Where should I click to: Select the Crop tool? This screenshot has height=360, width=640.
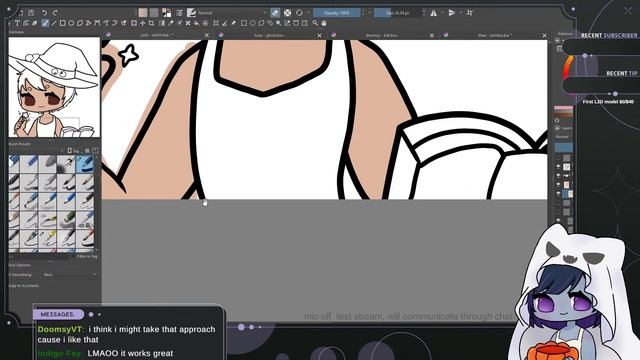tap(151, 23)
